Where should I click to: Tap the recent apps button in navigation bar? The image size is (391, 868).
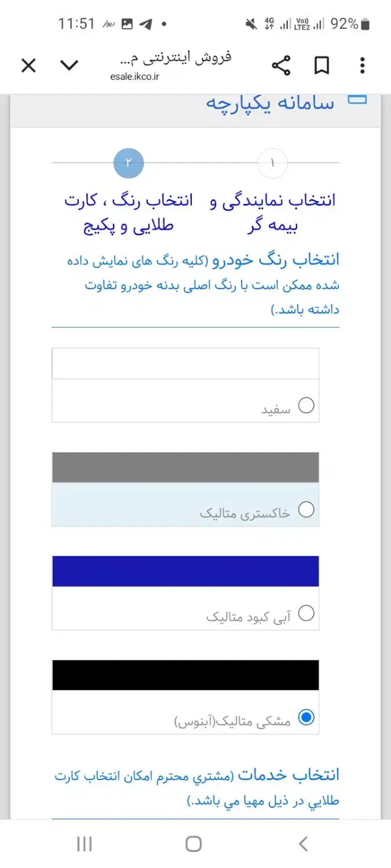click(x=85, y=844)
